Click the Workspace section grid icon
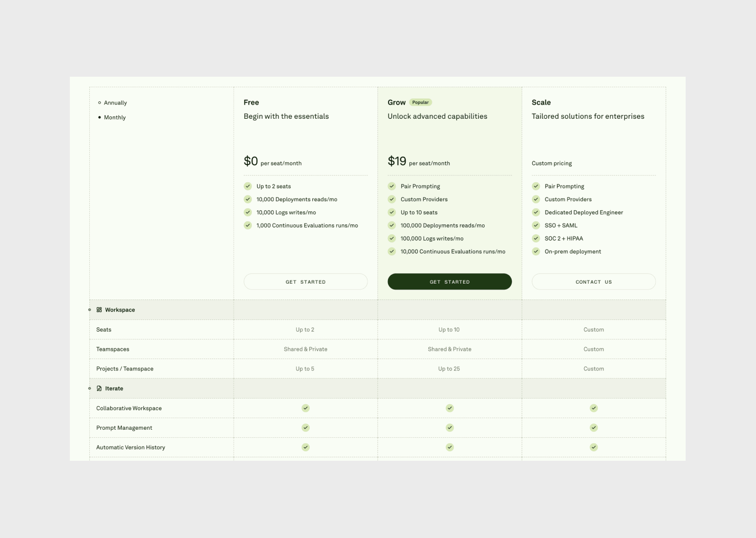Viewport: 756px width, 538px height. click(x=99, y=310)
